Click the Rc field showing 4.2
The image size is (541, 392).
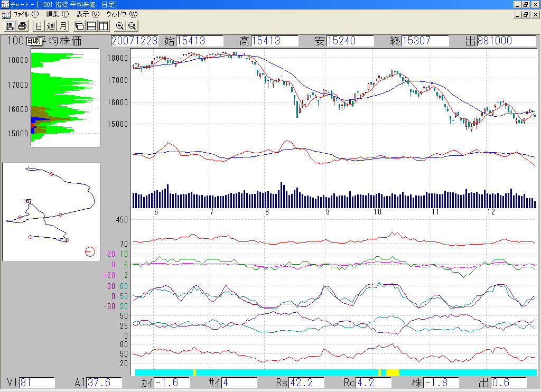374,382
